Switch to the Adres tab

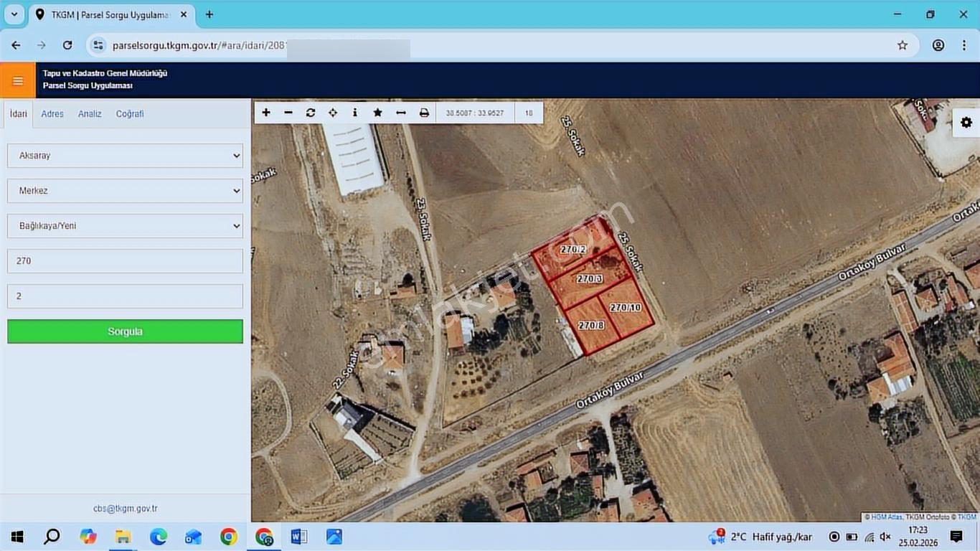tap(52, 114)
